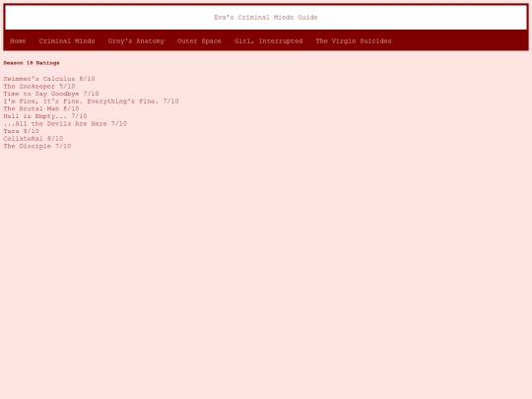Click Collateral 8/10 rating line
Image resolution: width=532 pixels, height=399 pixels.
[33, 139]
